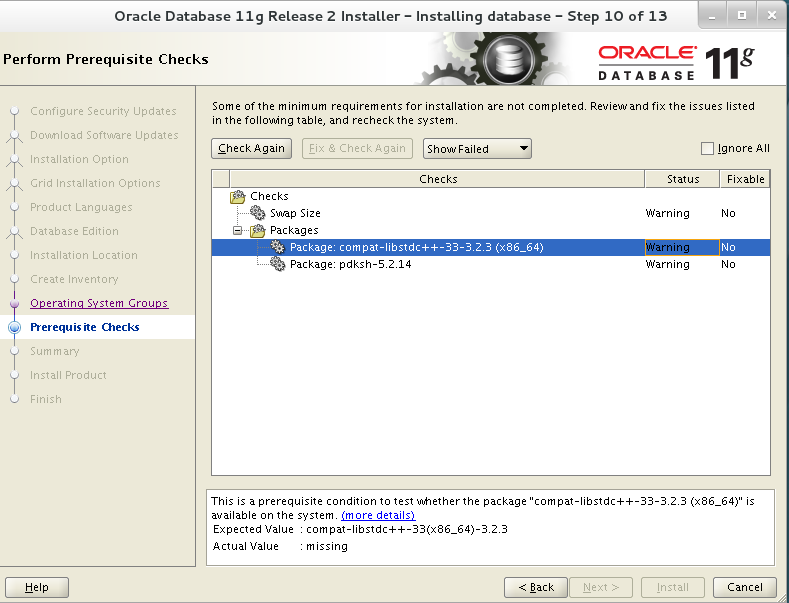Click Warning status of Swap Size

click(x=667, y=213)
